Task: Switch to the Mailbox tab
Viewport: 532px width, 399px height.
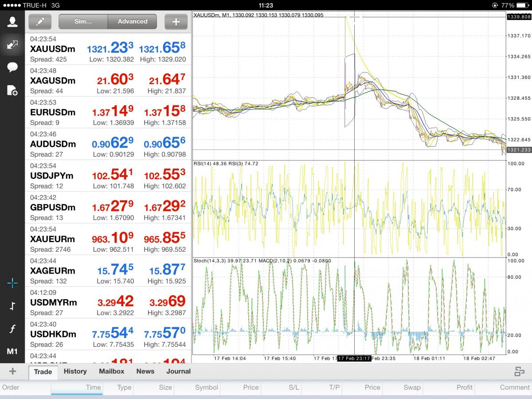Action: click(111, 372)
